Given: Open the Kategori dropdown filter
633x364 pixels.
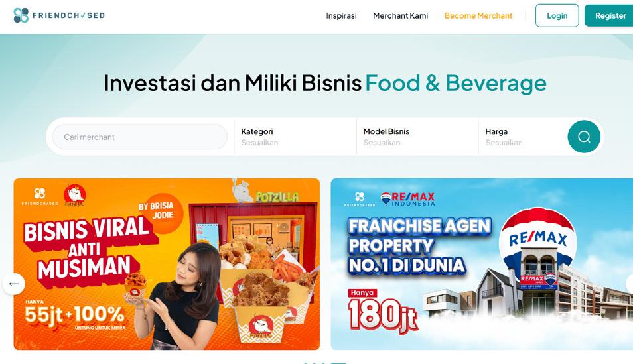Looking at the screenshot, I should [295, 137].
